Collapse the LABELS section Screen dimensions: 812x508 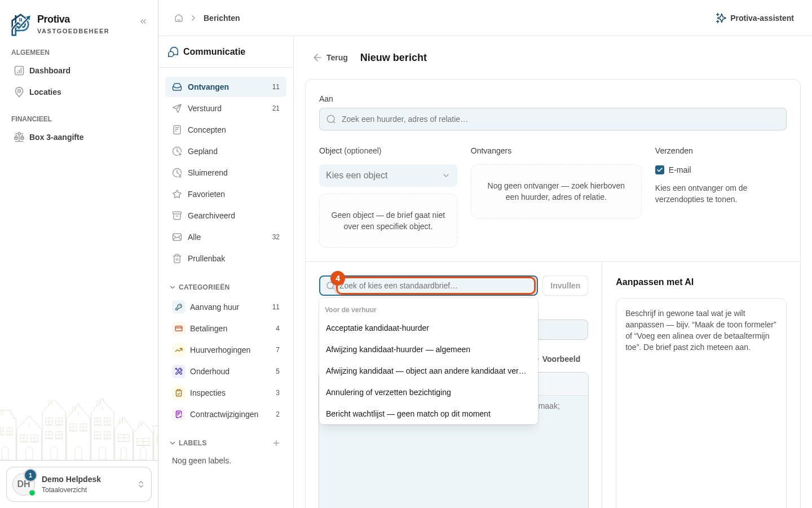pyautogui.click(x=188, y=443)
